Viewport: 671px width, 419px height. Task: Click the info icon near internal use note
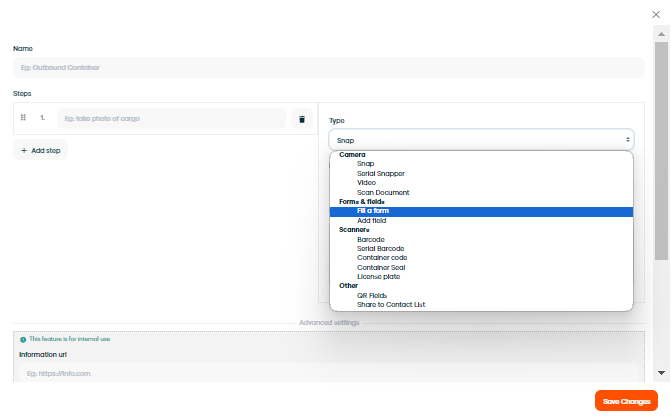[x=23, y=339]
